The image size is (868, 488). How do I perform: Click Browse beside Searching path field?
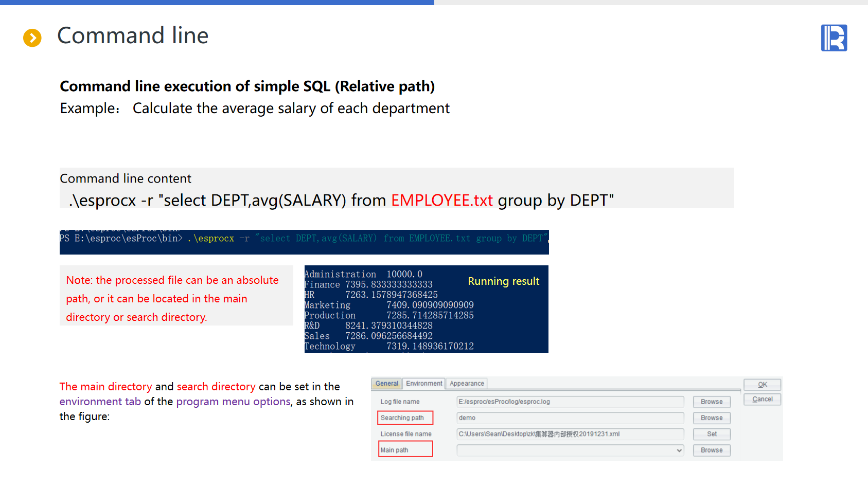point(711,418)
